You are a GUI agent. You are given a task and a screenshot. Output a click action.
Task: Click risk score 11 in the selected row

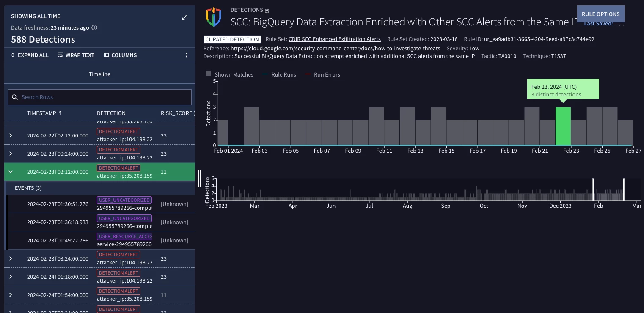click(163, 172)
